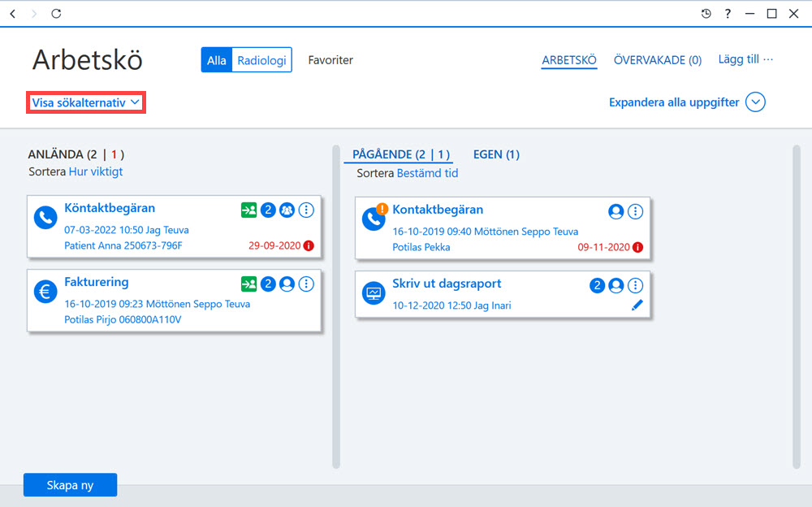Open the ÖVERVAKADE (0) tab
Viewport: 812px width, 507px height.
(x=658, y=60)
